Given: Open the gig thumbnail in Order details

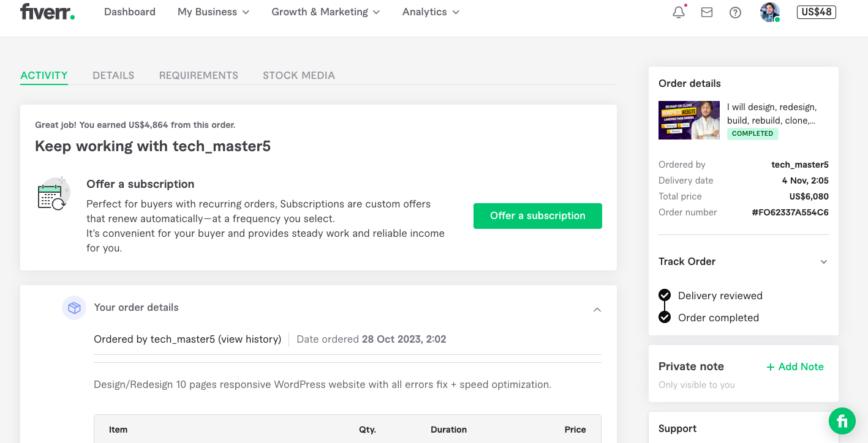Looking at the screenshot, I should point(689,120).
